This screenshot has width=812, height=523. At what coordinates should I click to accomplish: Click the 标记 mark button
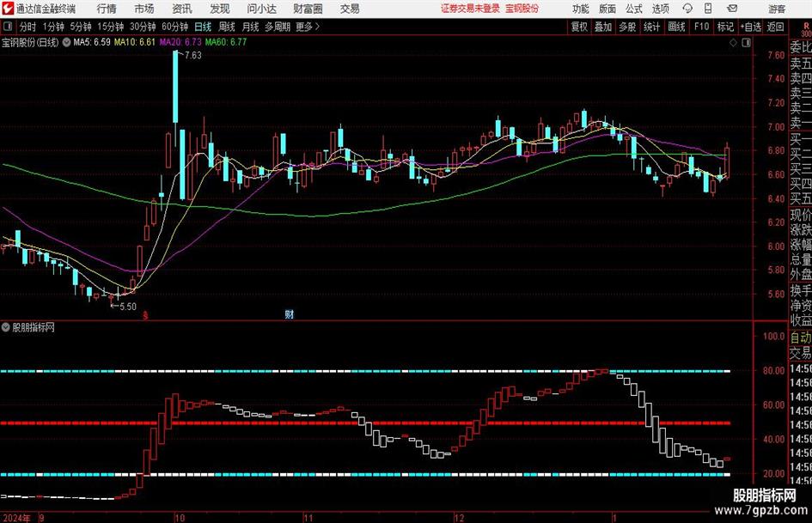[725, 27]
